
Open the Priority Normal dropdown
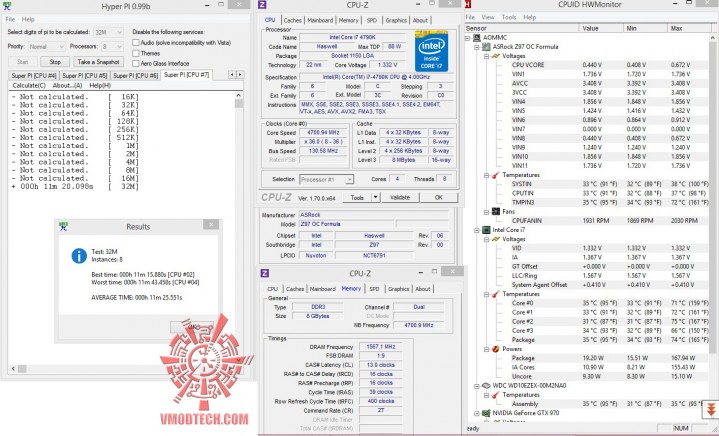[x=46, y=47]
